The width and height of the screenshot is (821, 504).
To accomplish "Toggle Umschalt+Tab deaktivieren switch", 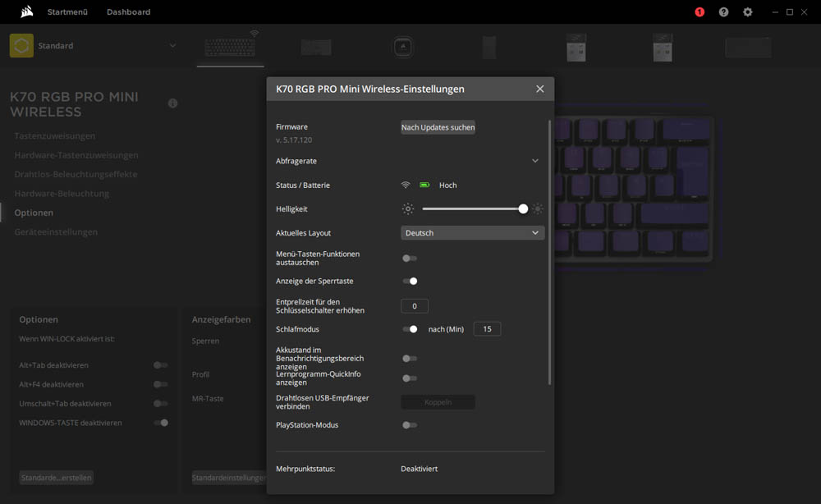I will 161,404.
